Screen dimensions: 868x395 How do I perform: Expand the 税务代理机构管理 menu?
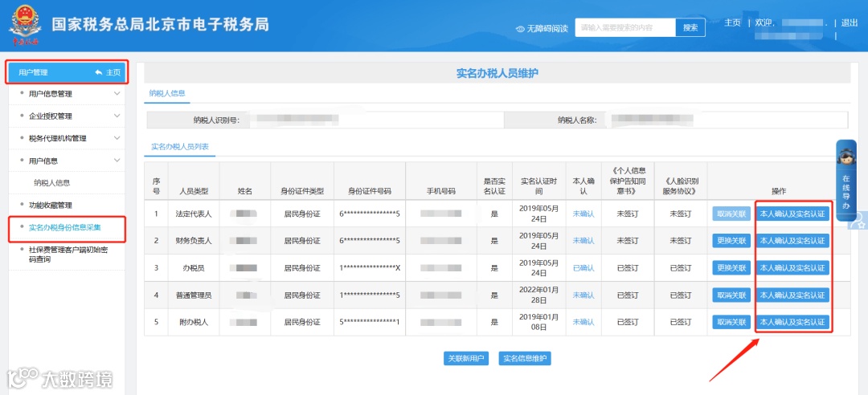click(x=68, y=138)
